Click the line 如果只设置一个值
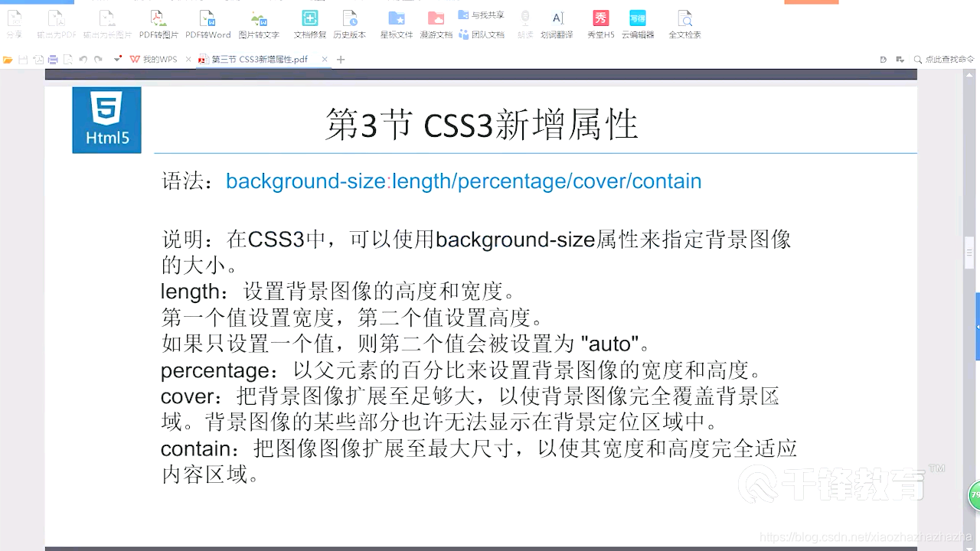The image size is (980, 551). click(x=407, y=343)
